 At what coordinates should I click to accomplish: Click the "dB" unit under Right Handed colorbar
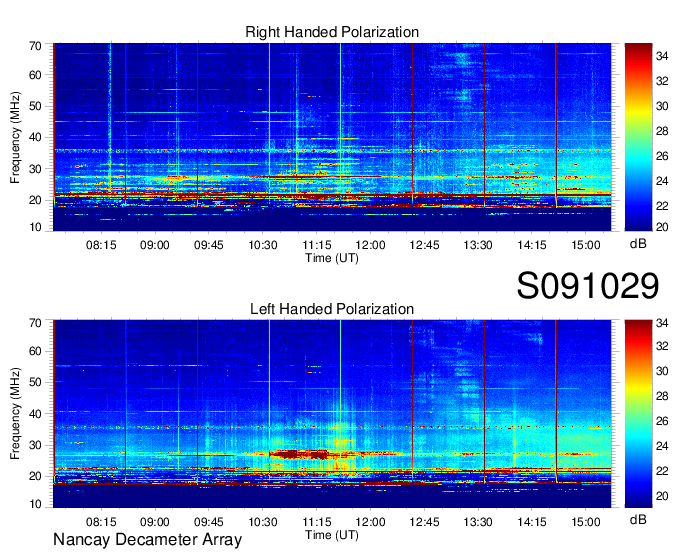pos(638,244)
